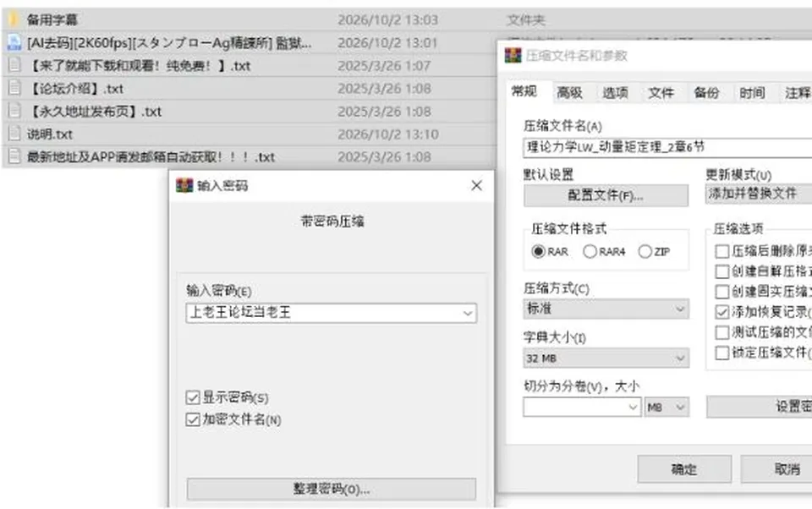This screenshot has width=812, height=509.
Task: Open the password history dropdown arrow
Action: (x=468, y=314)
